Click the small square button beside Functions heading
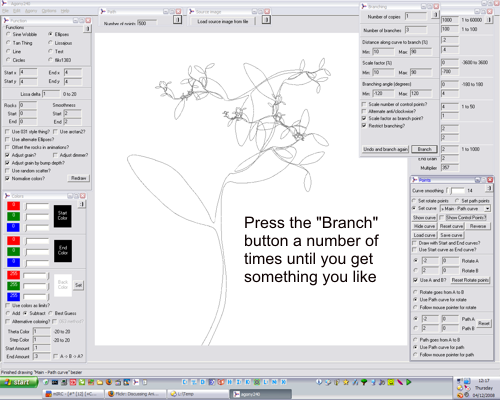The width and height of the screenshot is (500, 400). coord(87,29)
